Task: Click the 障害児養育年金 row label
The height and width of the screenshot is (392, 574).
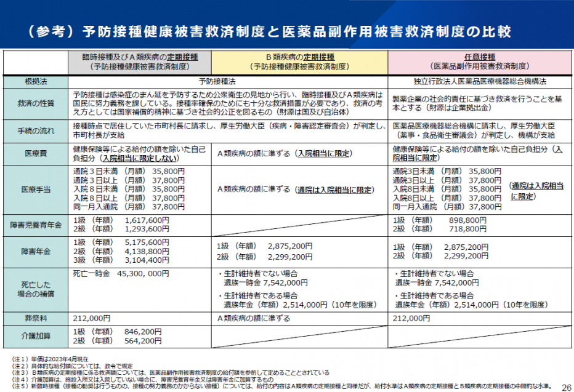Action: click(x=36, y=225)
